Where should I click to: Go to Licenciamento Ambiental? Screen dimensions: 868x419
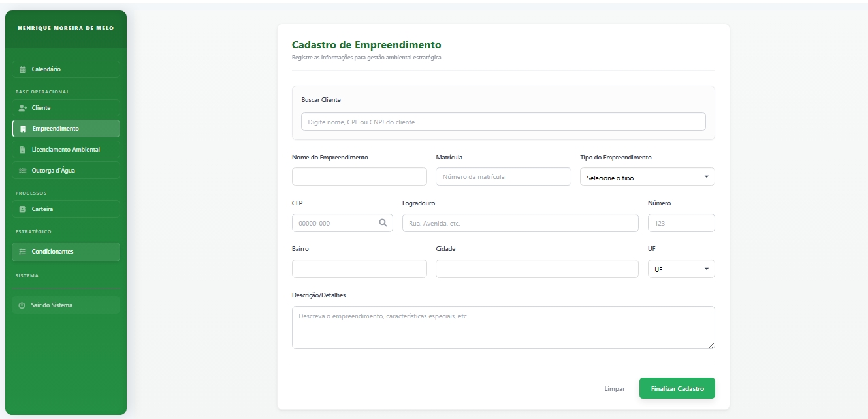(x=66, y=150)
